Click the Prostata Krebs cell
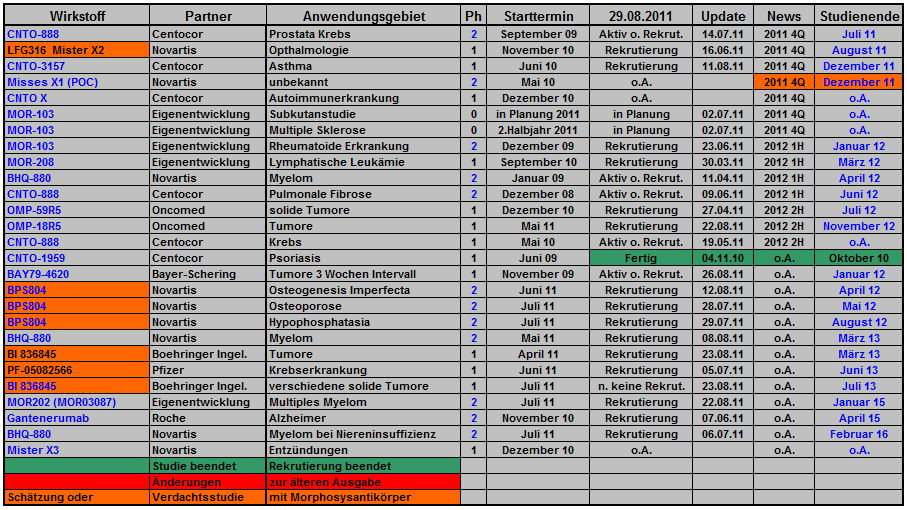907x510 pixels. coord(364,35)
